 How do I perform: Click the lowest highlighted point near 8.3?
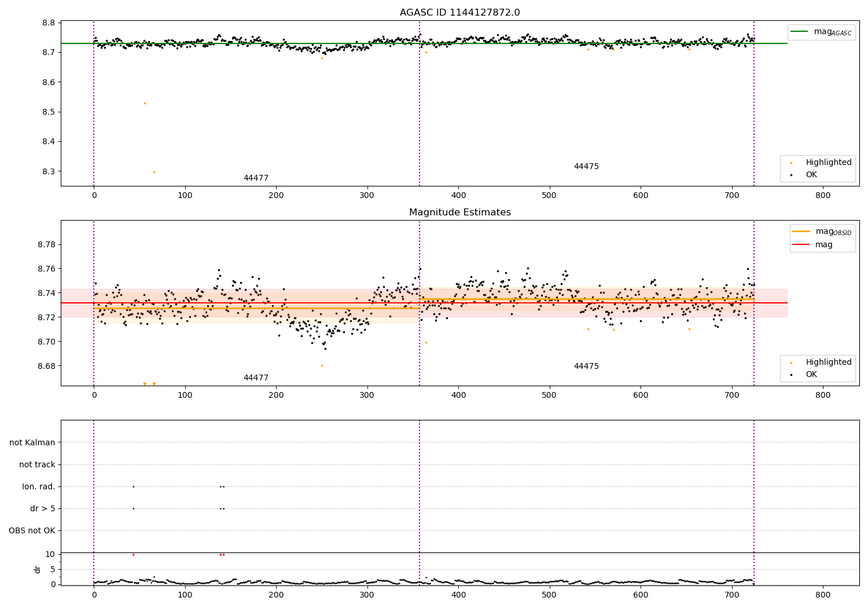154,172
